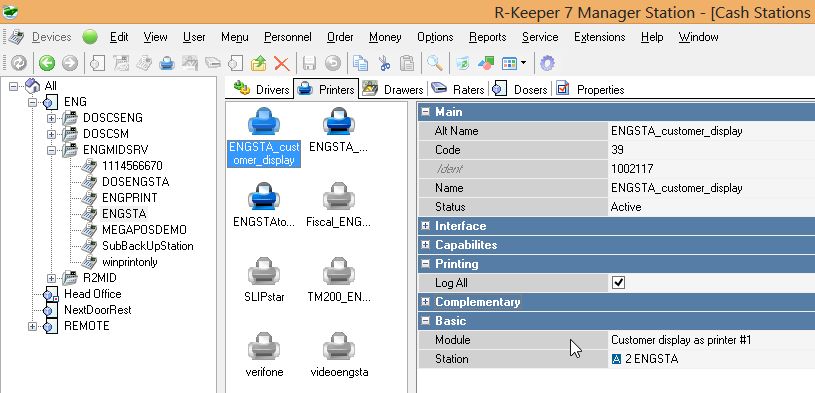The height and width of the screenshot is (393, 815).
Task: Delete with red X toolbar icon
Action: [281, 63]
